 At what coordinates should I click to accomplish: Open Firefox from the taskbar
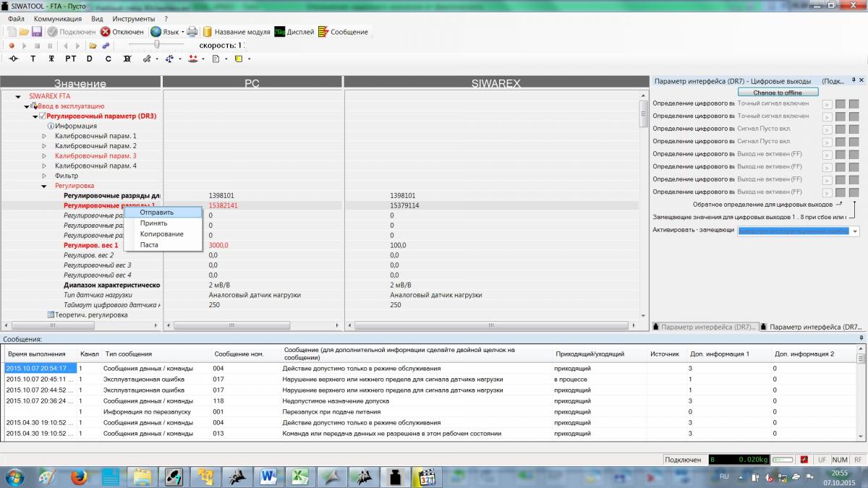(x=78, y=477)
